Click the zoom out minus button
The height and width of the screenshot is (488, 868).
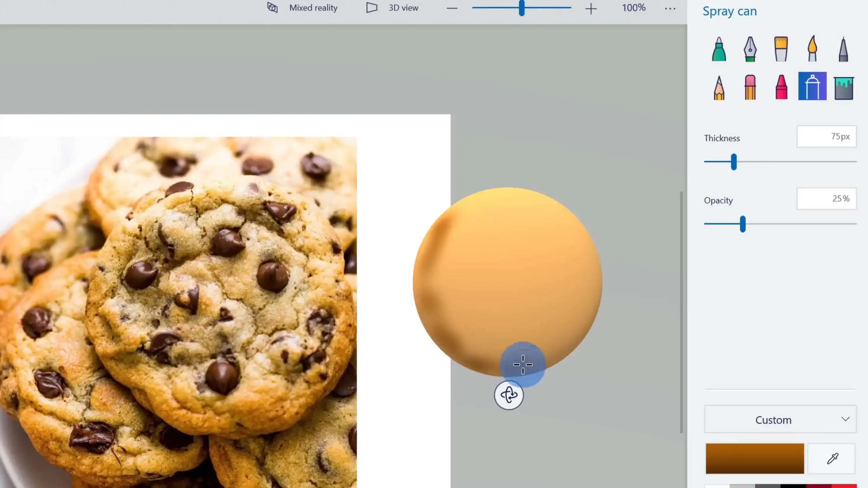452,8
